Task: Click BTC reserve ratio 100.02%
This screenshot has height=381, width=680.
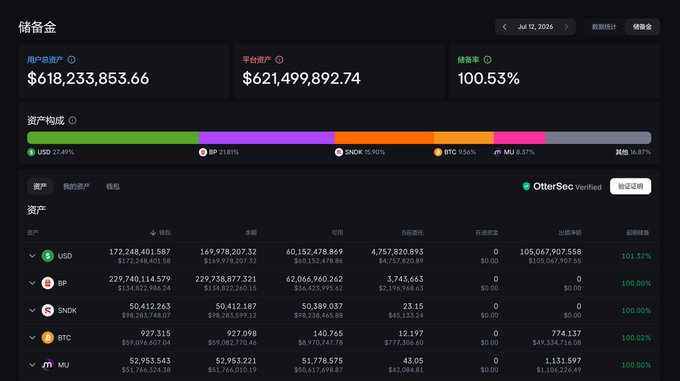Action: pos(636,338)
